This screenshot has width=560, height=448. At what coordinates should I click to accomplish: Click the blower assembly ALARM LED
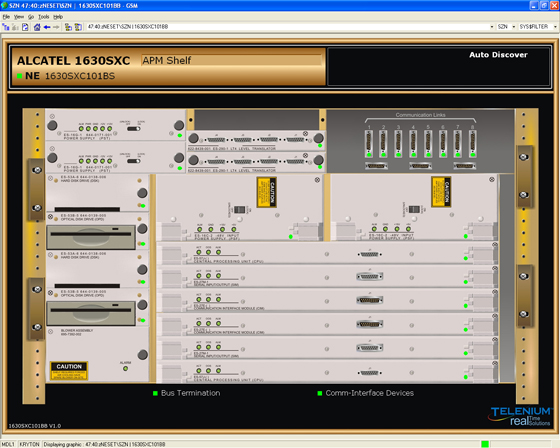pos(125,368)
